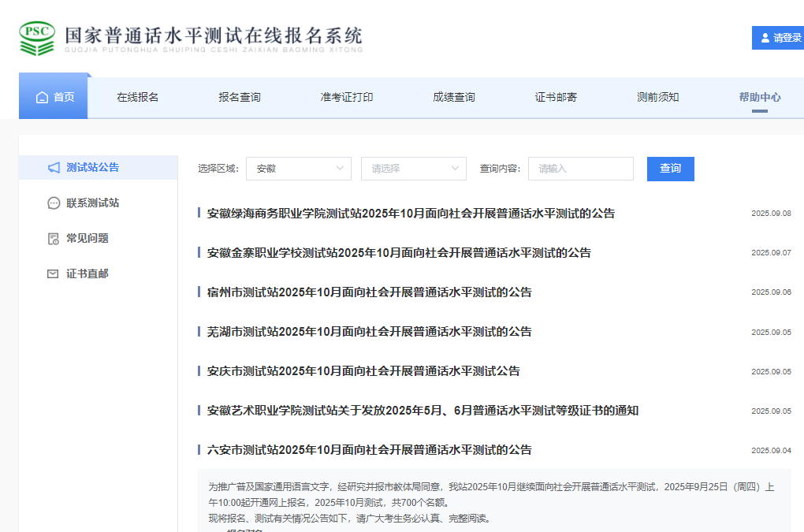Select 帮助中心 in the top navigation
The width and height of the screenshot is (804, 532).
click(759, 97)
